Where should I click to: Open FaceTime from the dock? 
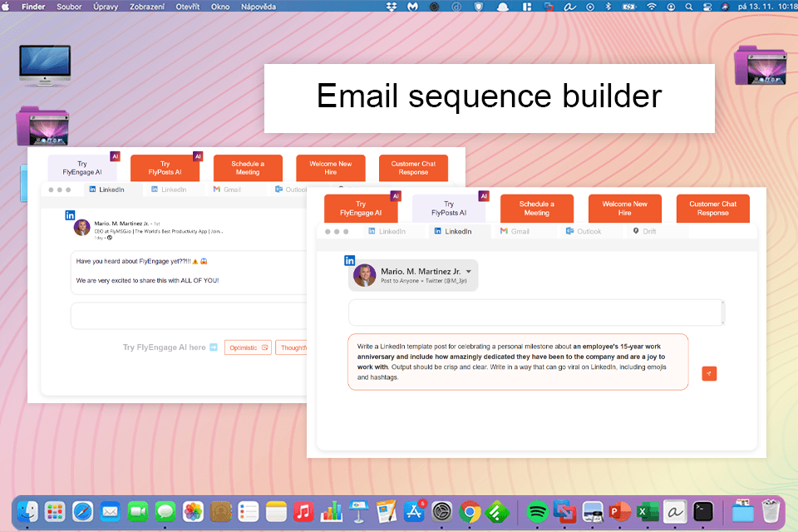137,512
